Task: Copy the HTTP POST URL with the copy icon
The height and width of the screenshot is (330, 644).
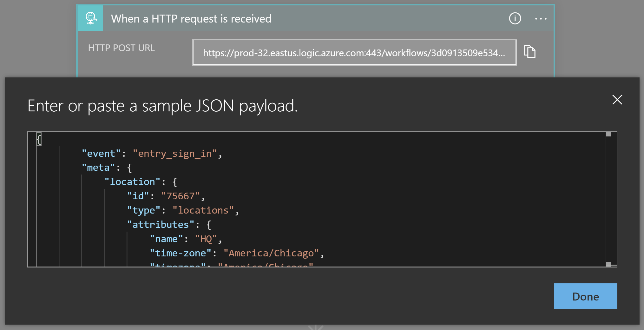Action: [529, 51]
